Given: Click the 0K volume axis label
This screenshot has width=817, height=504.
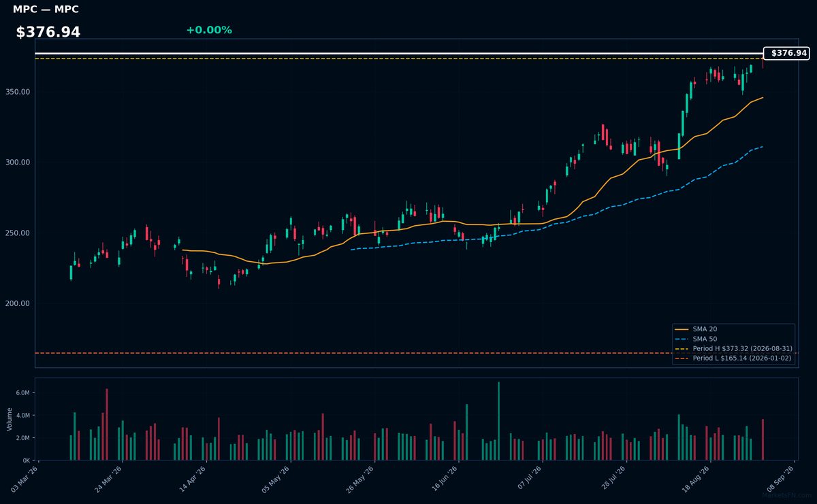Looking at the screenshot, I should pos(25,460).
